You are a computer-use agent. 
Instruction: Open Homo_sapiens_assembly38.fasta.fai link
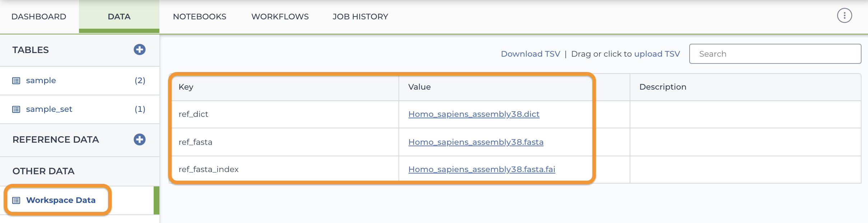(482, 169)
